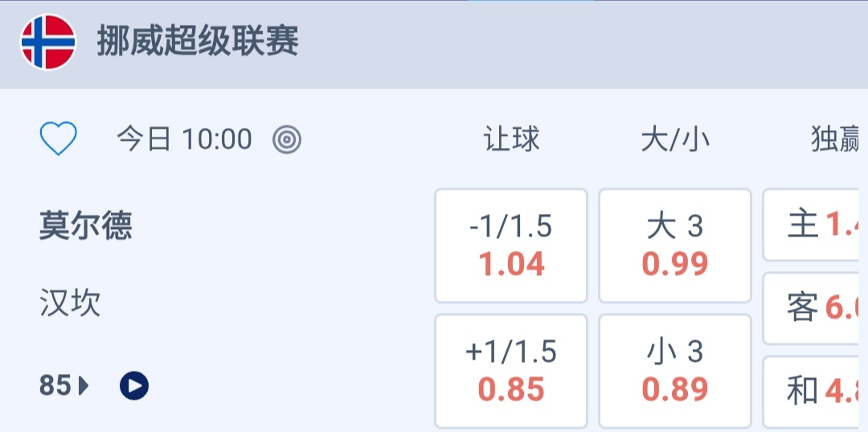Choose the +1/1.5 handicap at 0.85

pos(511,371)
